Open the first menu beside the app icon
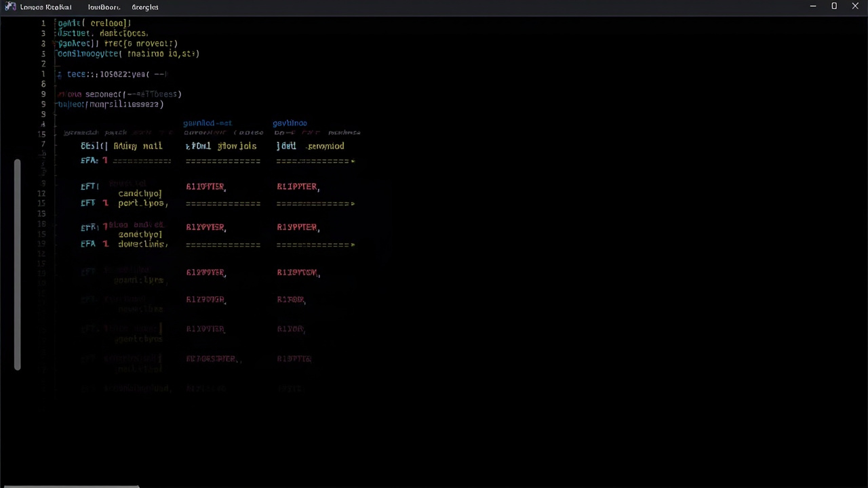The image size is (868, 488). [45, 7]
